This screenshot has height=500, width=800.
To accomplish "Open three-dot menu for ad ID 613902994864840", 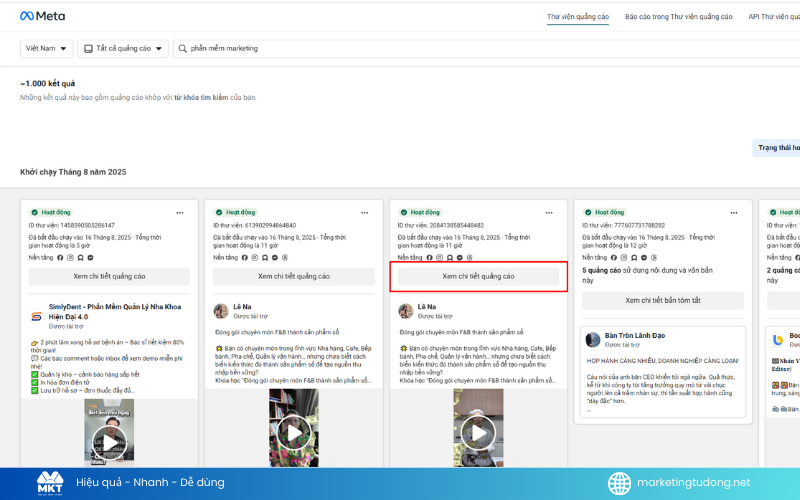I will point(364,213).
